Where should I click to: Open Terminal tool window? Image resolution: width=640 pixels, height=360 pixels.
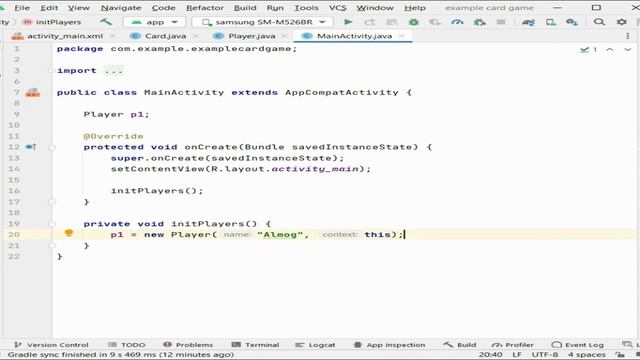(255, 345)
